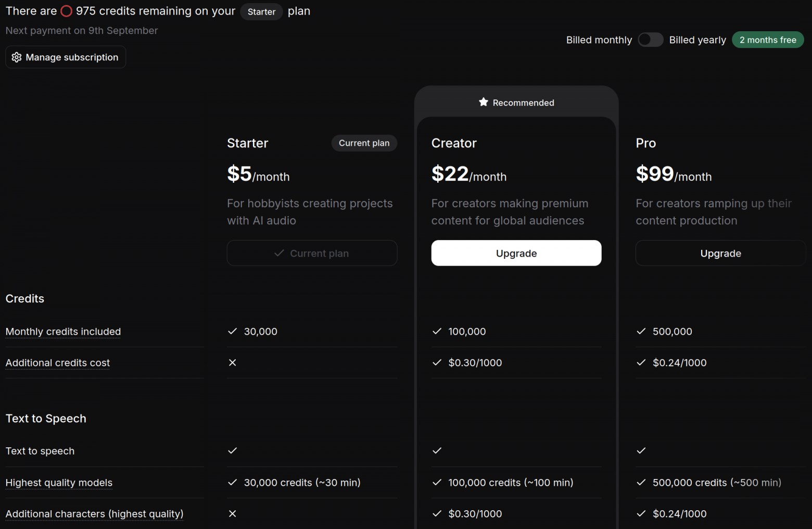812x529 pixels.
Task: Open the Monthly credits included tooltip
Action: point(62,332)
